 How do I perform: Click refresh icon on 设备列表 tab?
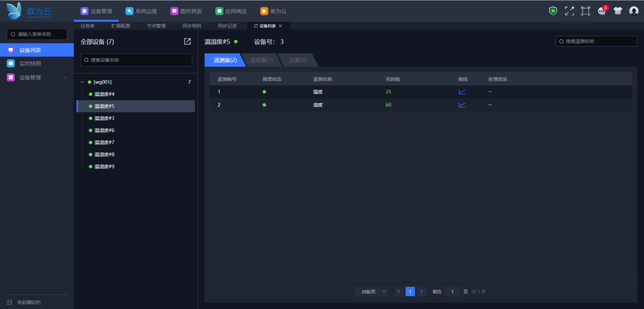(x=256, y=26)
